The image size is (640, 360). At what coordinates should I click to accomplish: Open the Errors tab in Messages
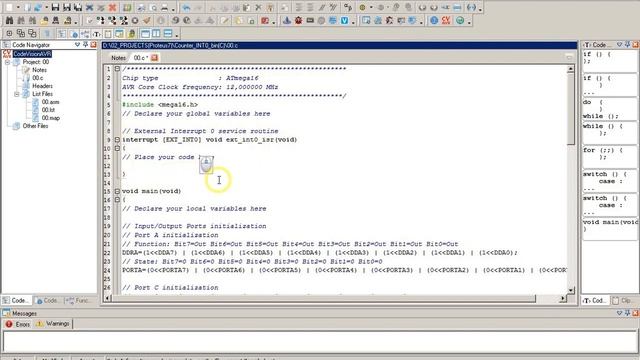[x=18, y=324]
